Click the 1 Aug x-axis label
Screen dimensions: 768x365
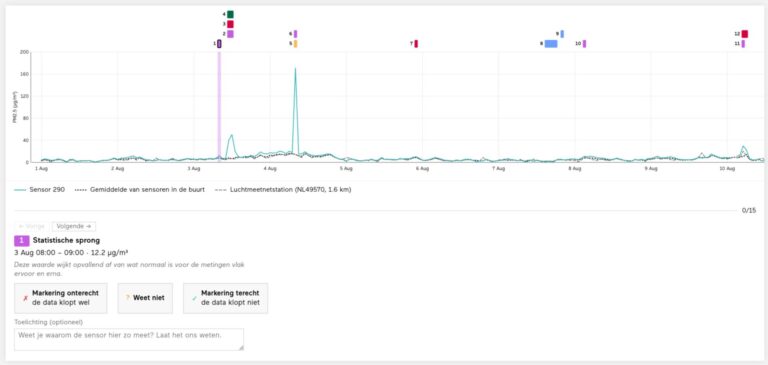(41, 169)
